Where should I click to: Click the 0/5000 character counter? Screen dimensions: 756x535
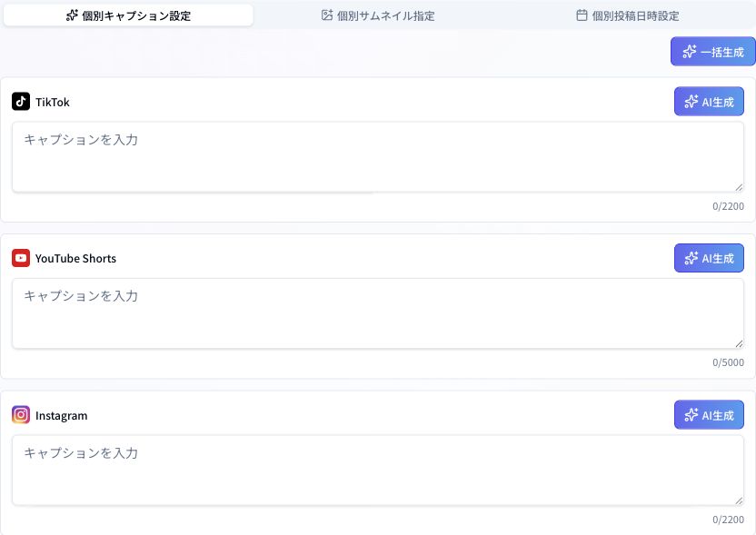tap(728, 362)
